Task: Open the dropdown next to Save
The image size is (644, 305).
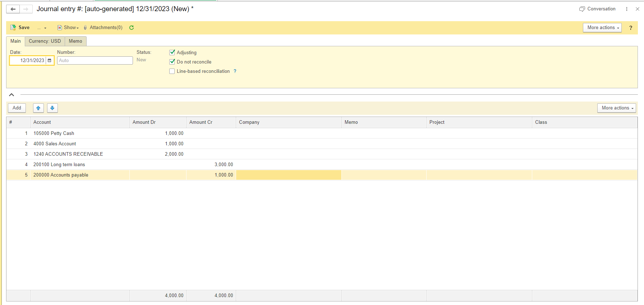Action: point(42,28)
